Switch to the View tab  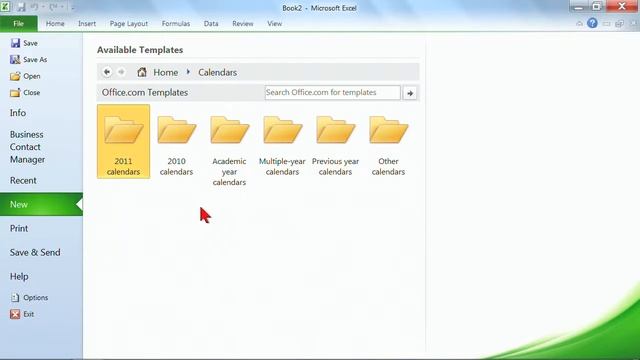(275, 24)
